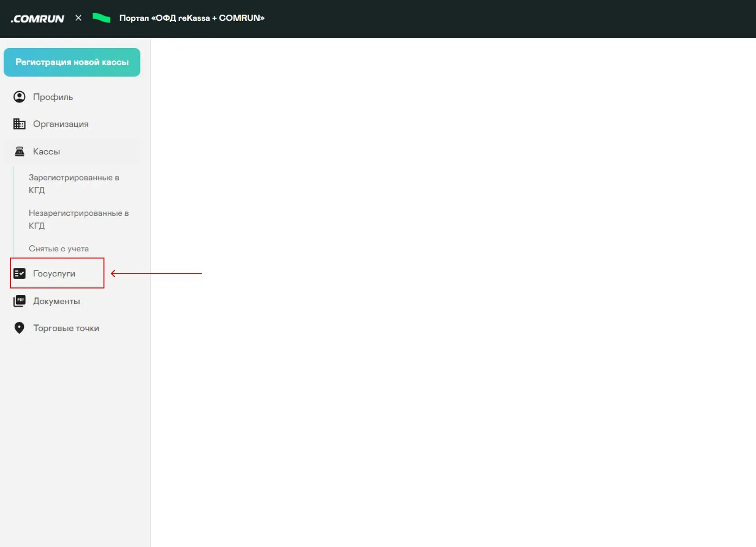
Task: Click the X symbol between logos
Action: [x=78, y=18]
